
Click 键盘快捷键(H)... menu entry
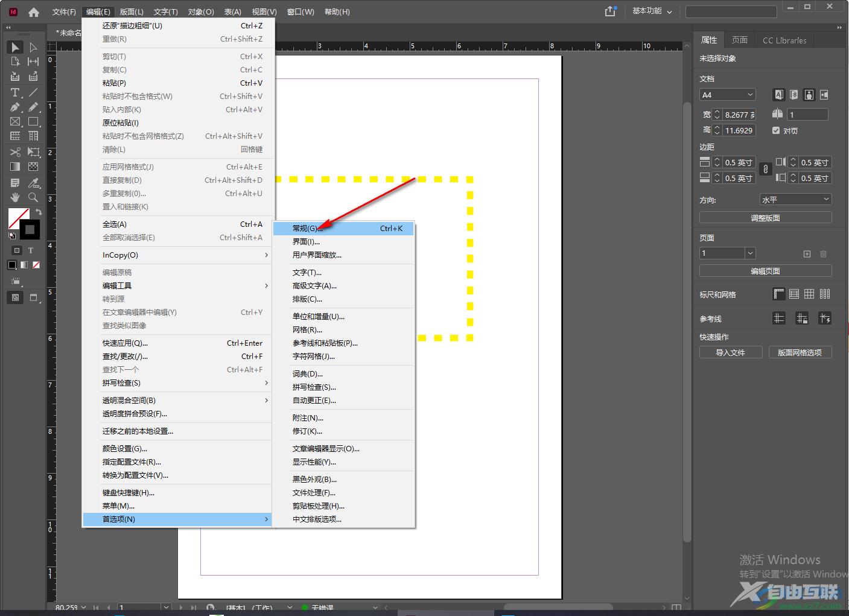[x=177, y=493]
